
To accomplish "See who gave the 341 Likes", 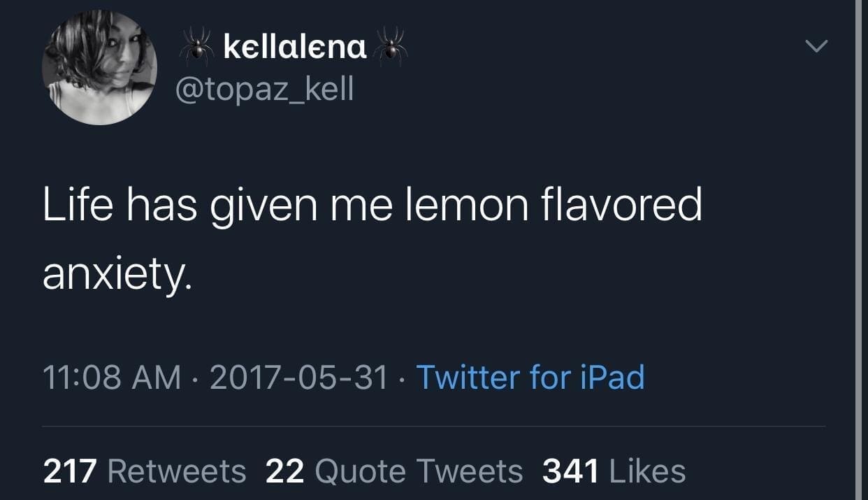I will coord(614,471).
